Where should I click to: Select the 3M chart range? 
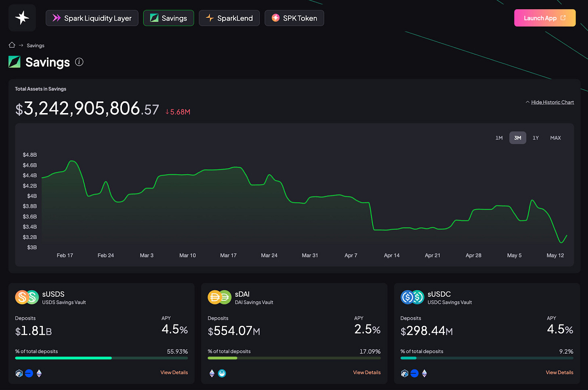[x=518, y=138]
